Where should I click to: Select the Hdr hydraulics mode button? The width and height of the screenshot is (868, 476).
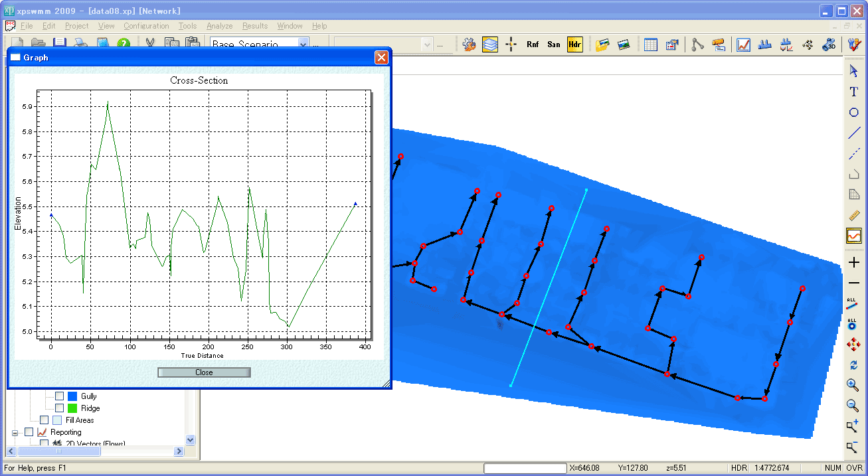pos(575,44)
